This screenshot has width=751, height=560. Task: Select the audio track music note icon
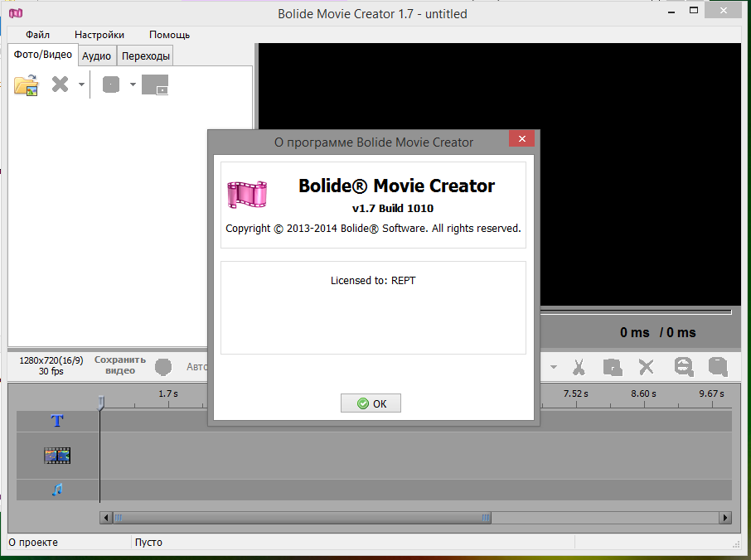pyautogui.click(x=57, y=490)
